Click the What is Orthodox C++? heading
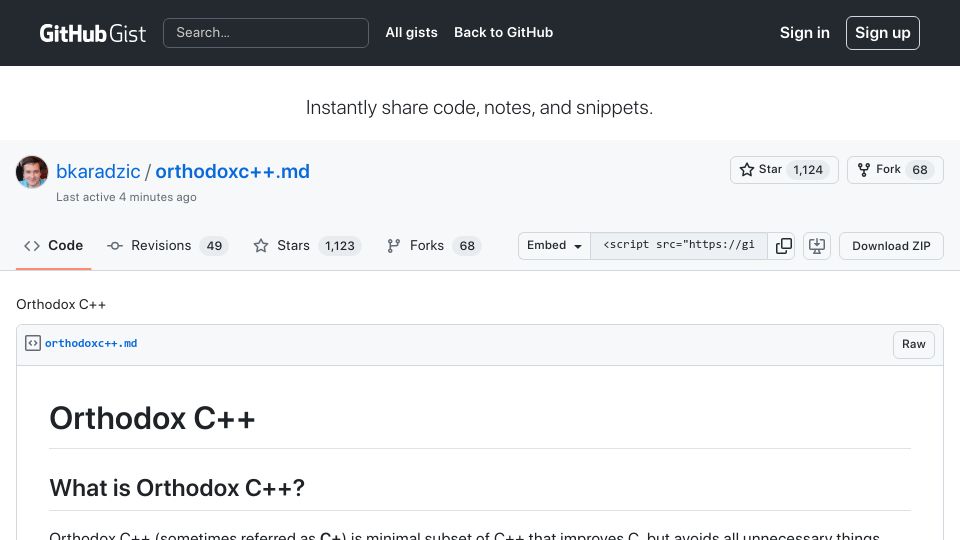 (x=177, y=488)
